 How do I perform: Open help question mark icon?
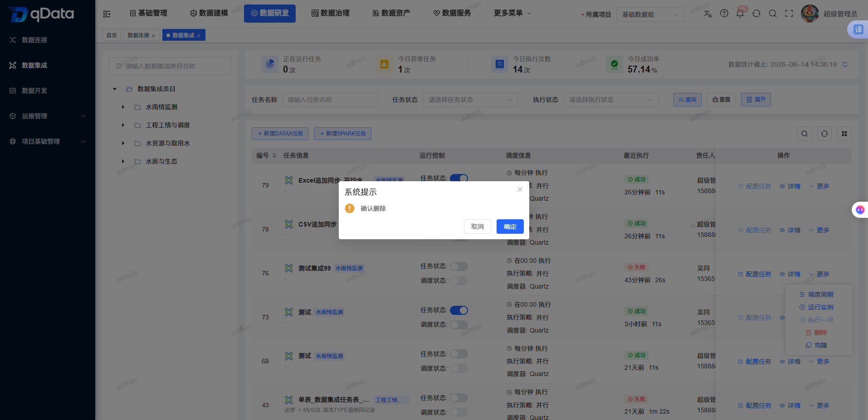click(724, 14)
